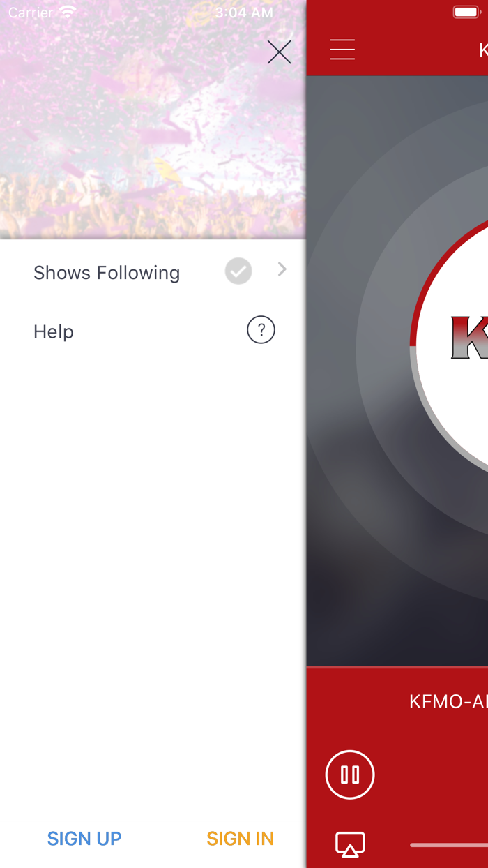Tap the Help question mark icon
Image resolution: width=488 pixels, height=868 pixels.
(x=261, y=330)
